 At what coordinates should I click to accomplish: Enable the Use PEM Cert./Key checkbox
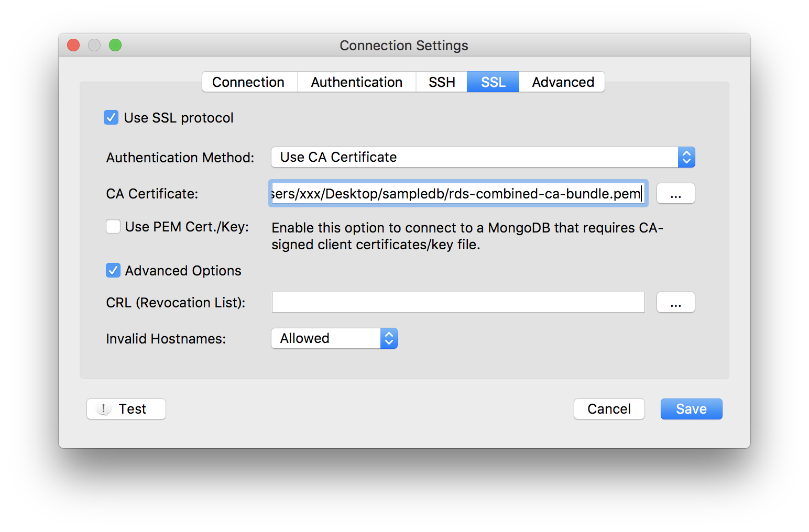113,227
